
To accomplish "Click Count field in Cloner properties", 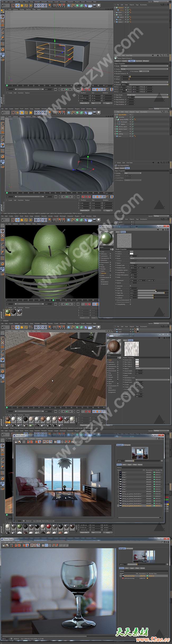I will 125,77.
